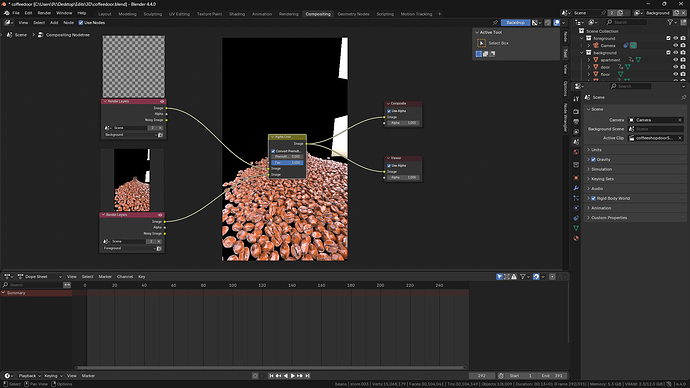
Task: Disable the Rigid Body World checkbox
Action: [x=593, y=198]
